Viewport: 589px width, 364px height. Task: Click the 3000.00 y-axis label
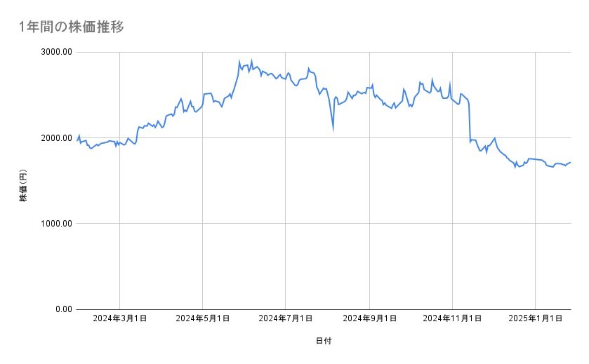[56, 53]
